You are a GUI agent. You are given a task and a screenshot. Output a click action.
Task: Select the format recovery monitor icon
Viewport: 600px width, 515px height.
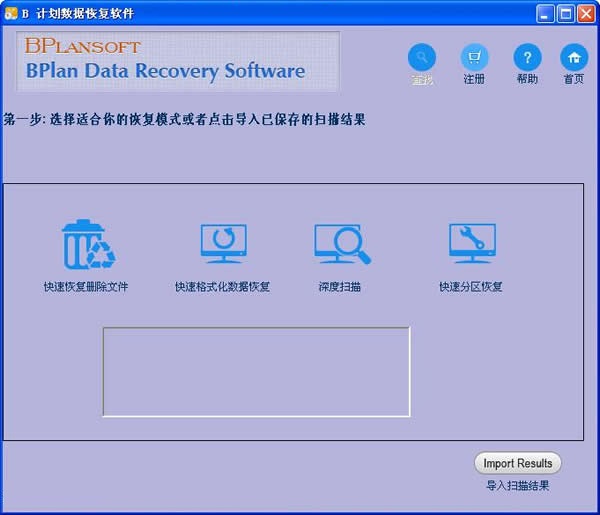coord(223,244)
